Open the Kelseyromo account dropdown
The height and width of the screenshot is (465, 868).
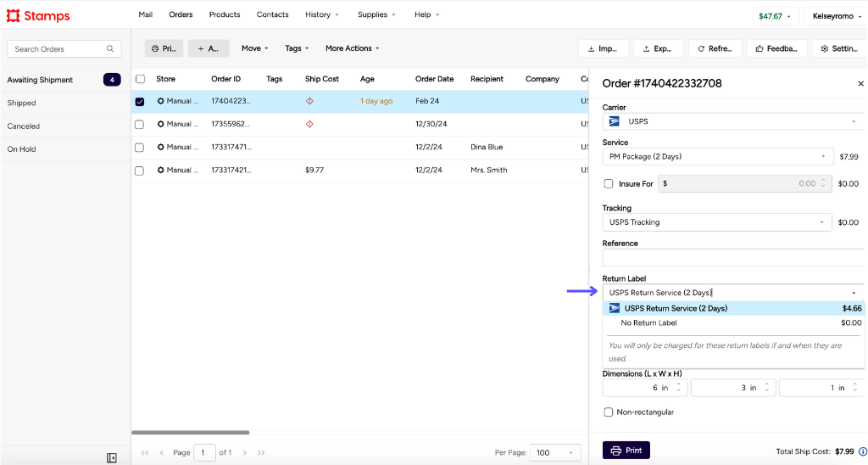point(837,16)
